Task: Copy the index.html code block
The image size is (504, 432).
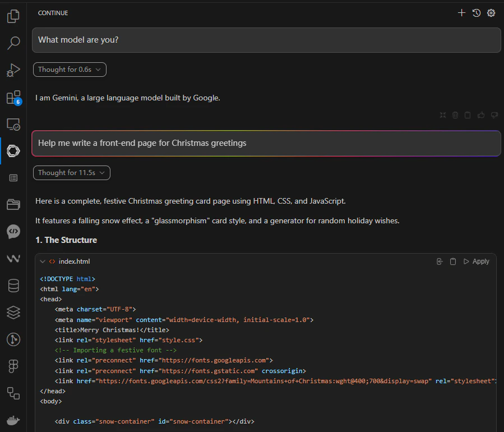Action: (x=453, y=261)
